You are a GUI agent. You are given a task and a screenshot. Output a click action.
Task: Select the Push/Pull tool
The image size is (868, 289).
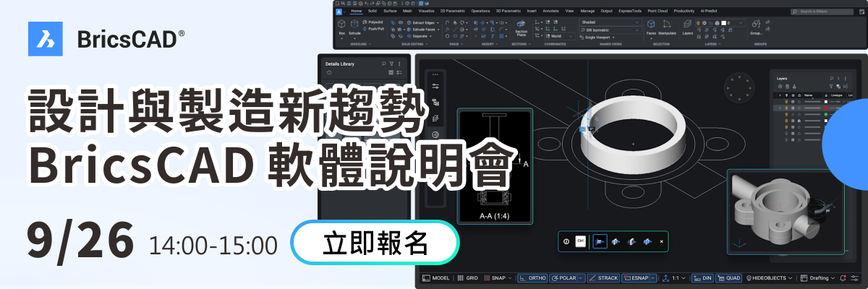coord(373,29)
